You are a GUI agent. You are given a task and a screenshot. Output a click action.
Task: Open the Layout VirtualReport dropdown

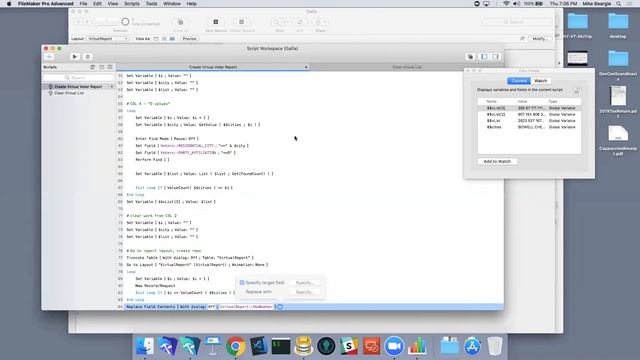pyautogui.click(x=108, y=39)
